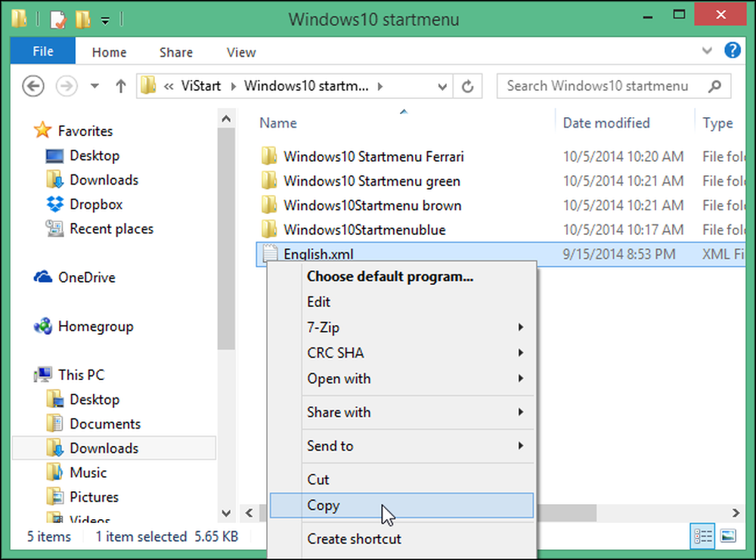The height and width of the screenshot is (560, 756).
Task: Choose Edit in the context menu
Action: pyautogui.click(x=319, y=302)
